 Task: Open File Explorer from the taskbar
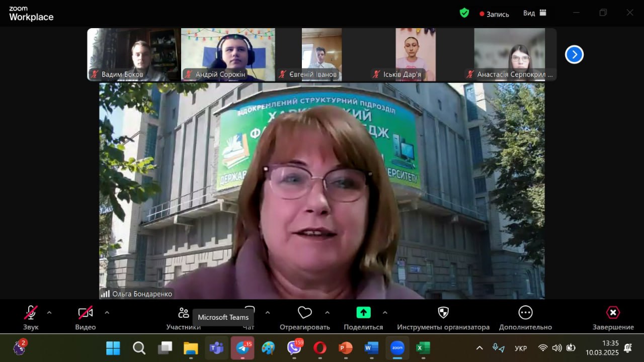coord(191,348)
